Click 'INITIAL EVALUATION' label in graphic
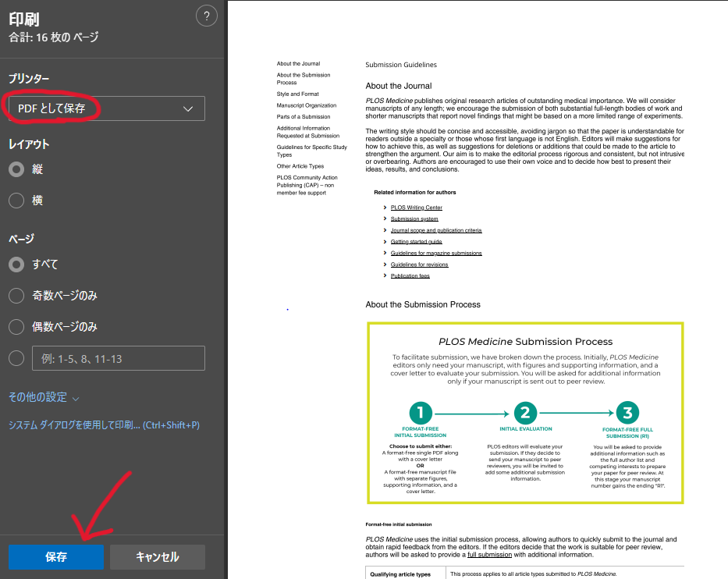 [x=526, y=429]
